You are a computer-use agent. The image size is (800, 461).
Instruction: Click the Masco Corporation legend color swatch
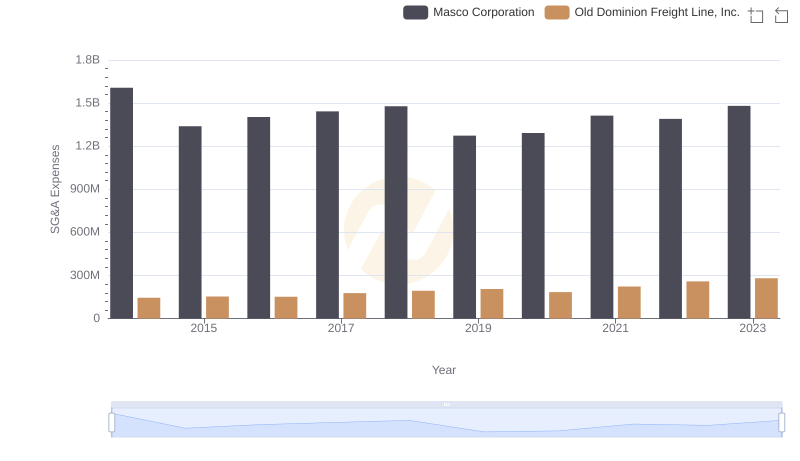click(415, 12)
